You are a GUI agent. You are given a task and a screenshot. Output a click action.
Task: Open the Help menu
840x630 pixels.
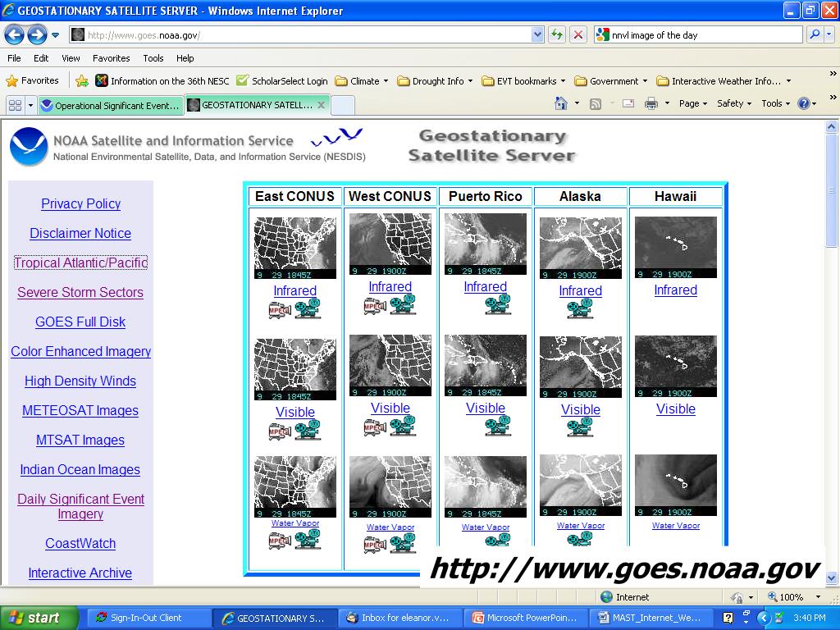coord(185,58)
